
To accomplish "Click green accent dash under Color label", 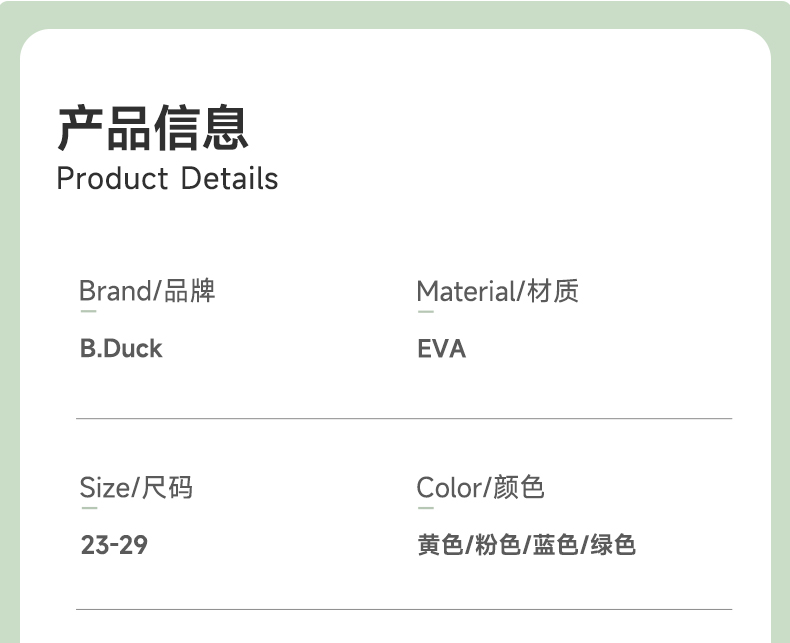I will 425,509.
